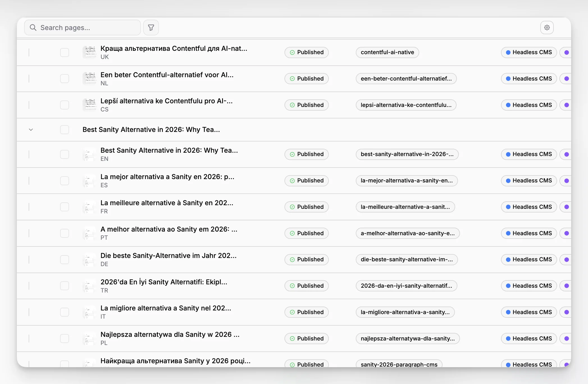Open Een beter Contentful-alternatief page title

(x=167, y=75)
